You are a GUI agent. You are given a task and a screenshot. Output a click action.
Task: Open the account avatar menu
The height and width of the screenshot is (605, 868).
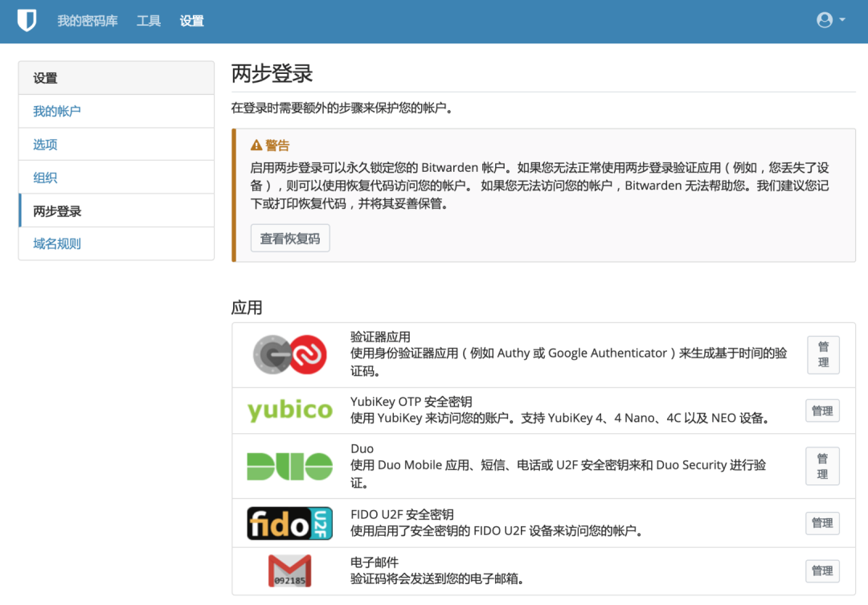point(824,20)
